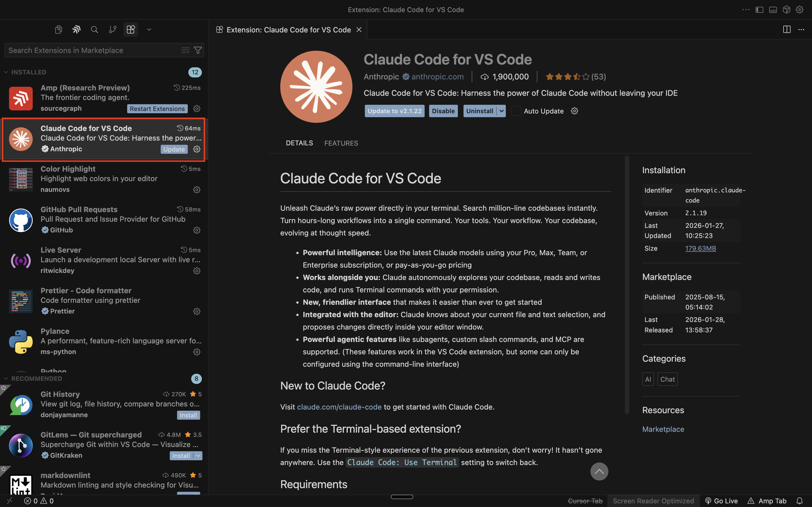Open the Search view icon
The height and width of the screenshot is (507, 812).
click(x=95, y=30)
